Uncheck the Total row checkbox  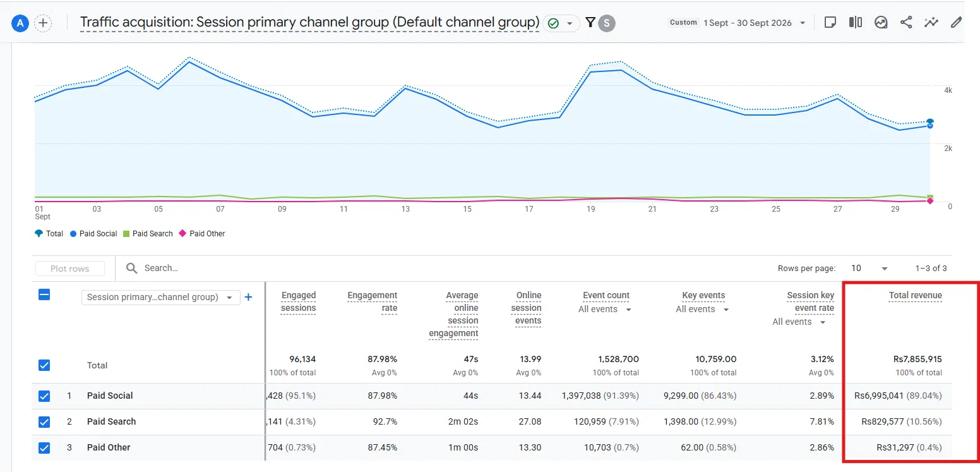[44, 365]
